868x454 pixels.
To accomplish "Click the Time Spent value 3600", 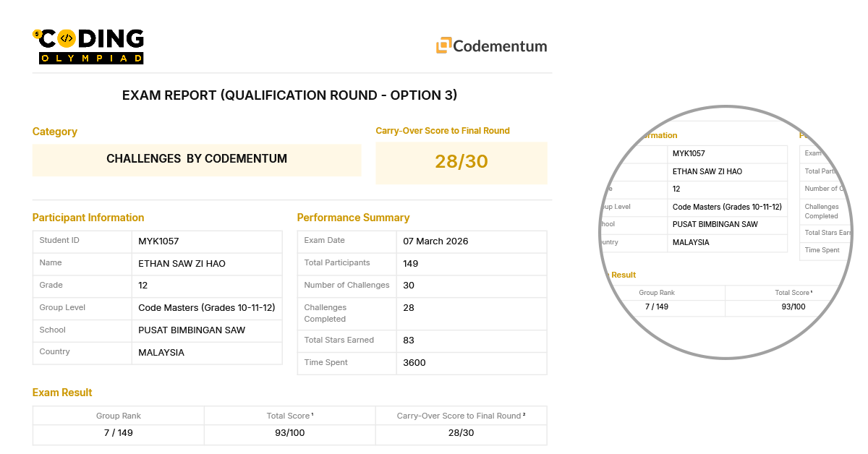I will [414, 363].
